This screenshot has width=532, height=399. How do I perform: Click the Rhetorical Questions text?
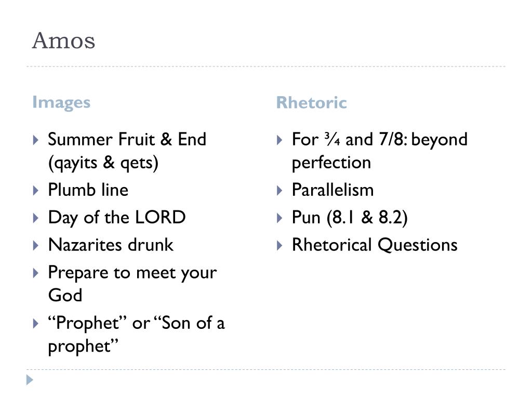[375, 245]
